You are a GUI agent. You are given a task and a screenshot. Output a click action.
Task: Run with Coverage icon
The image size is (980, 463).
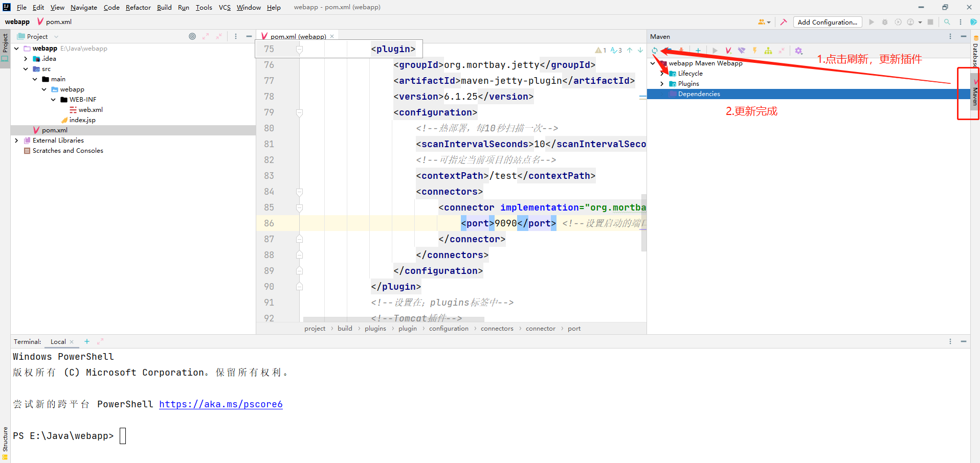(898, 22)
